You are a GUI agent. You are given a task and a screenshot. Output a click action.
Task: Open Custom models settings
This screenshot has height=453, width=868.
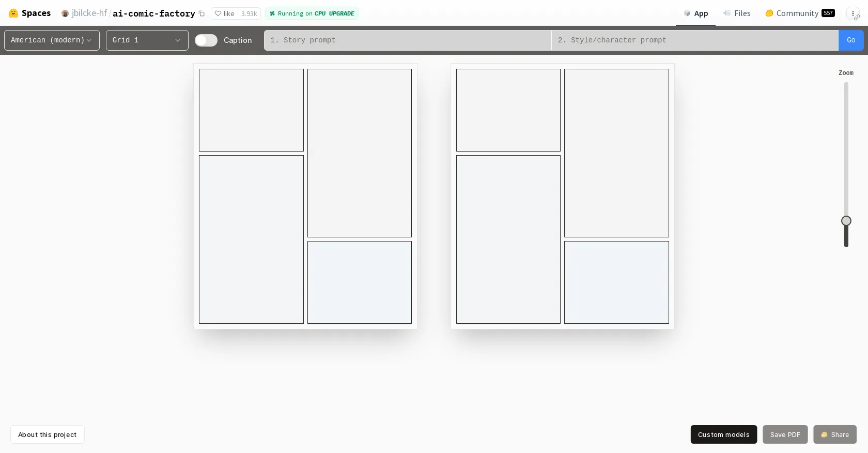coord(723,434)
